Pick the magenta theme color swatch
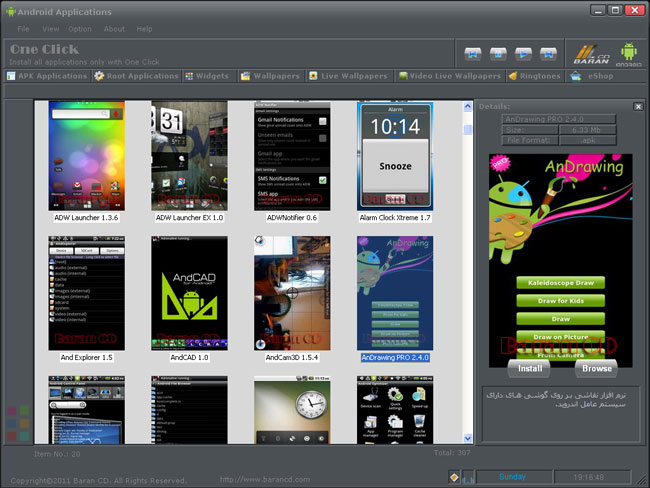 (12, 411)
